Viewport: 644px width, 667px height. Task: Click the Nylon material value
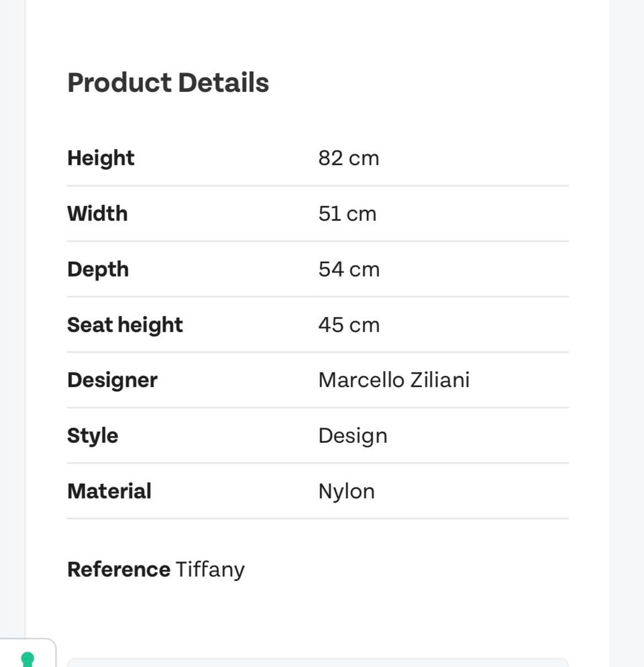346,492
